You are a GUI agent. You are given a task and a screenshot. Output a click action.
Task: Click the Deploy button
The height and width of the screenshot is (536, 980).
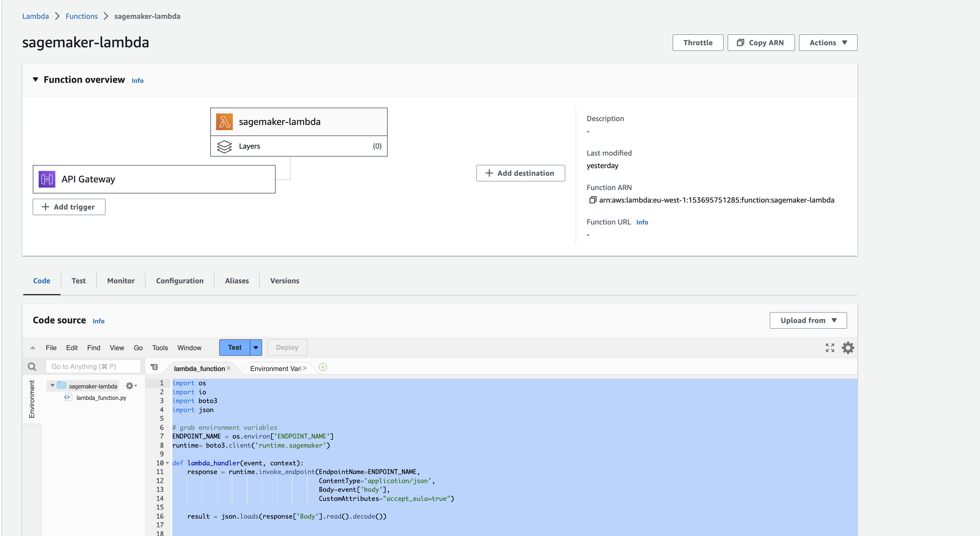click(287, 347)
